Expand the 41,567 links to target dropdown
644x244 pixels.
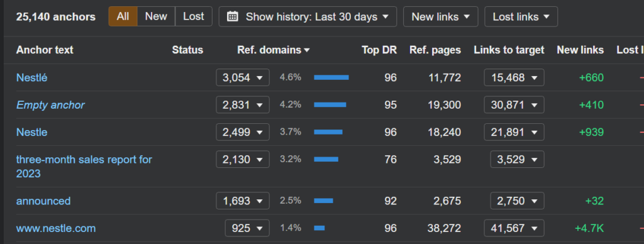tap(514, 228)
